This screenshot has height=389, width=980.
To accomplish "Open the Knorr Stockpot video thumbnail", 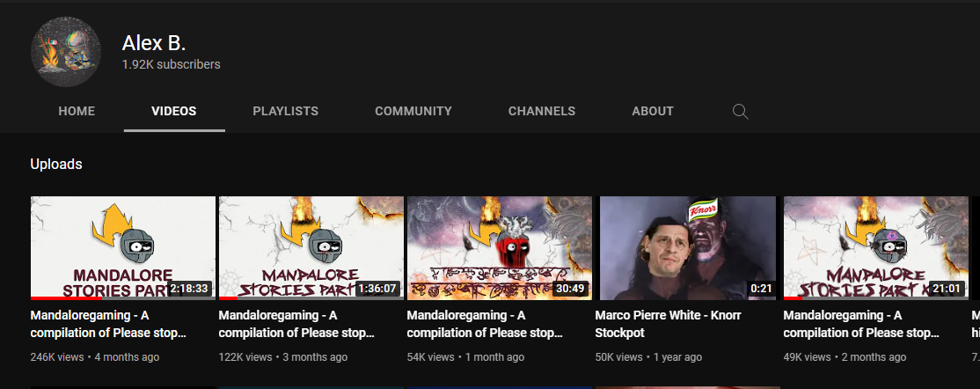I will 688,248.
